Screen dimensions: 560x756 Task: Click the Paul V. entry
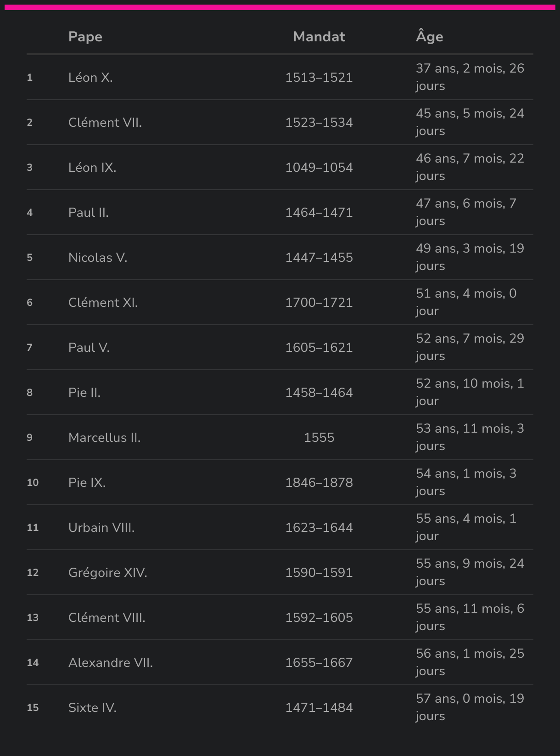tap(89, 347)
